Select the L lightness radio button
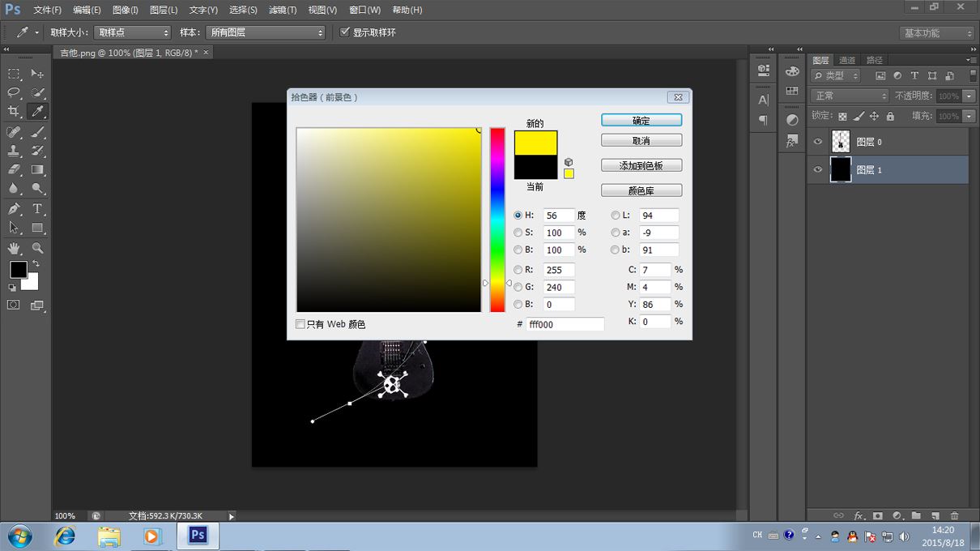 coord(616,216)
